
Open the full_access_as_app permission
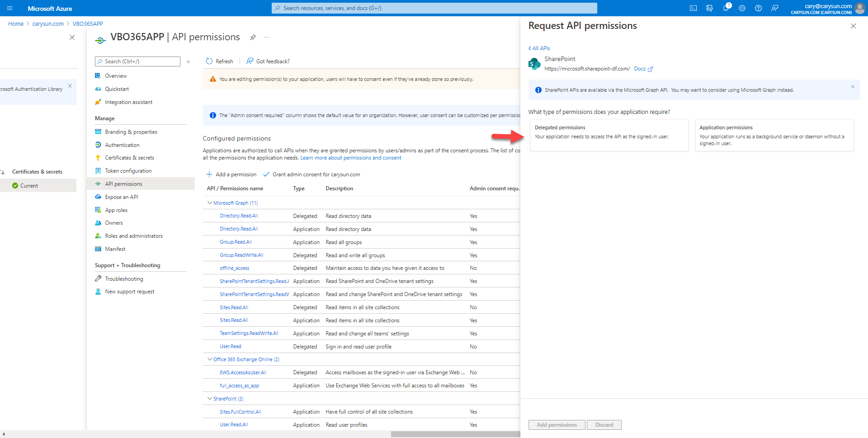(239, 386)
